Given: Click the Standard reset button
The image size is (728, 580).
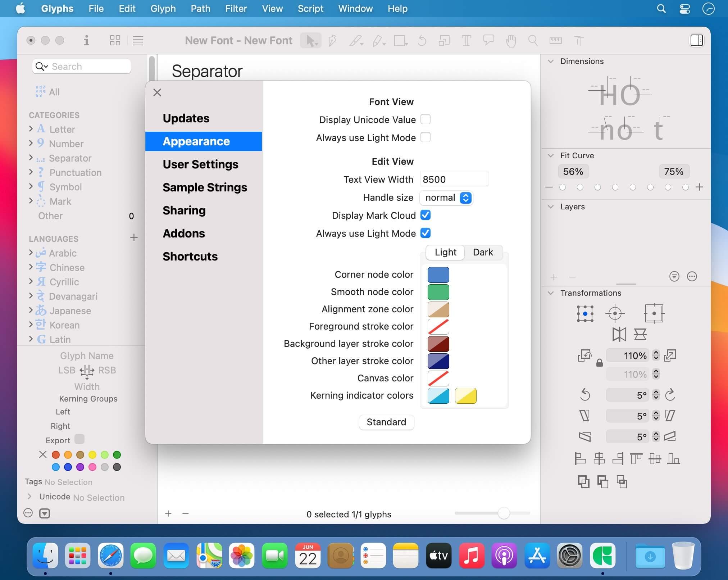Looking at the screenshot, I should (386, 422).
